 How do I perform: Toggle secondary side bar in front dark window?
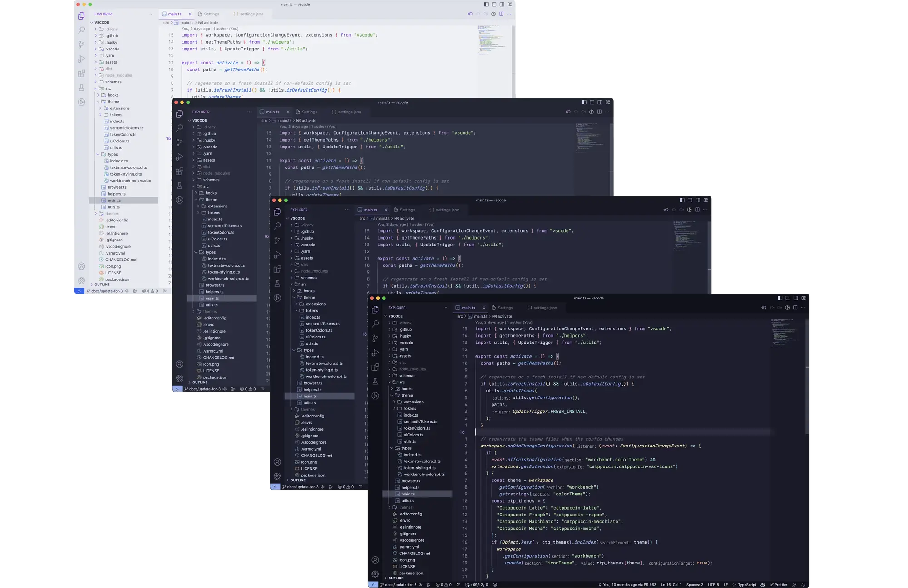(796, 298)
